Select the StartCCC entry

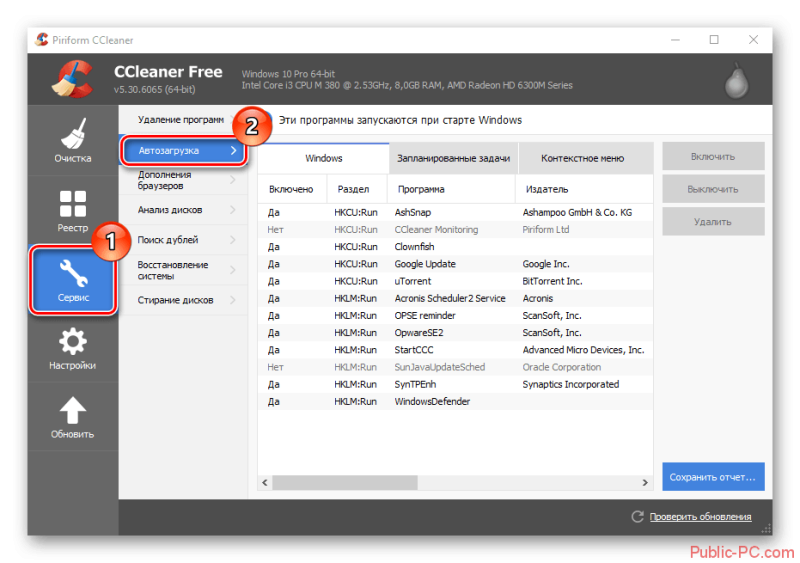pyautogui.click(x=456, y=350)
